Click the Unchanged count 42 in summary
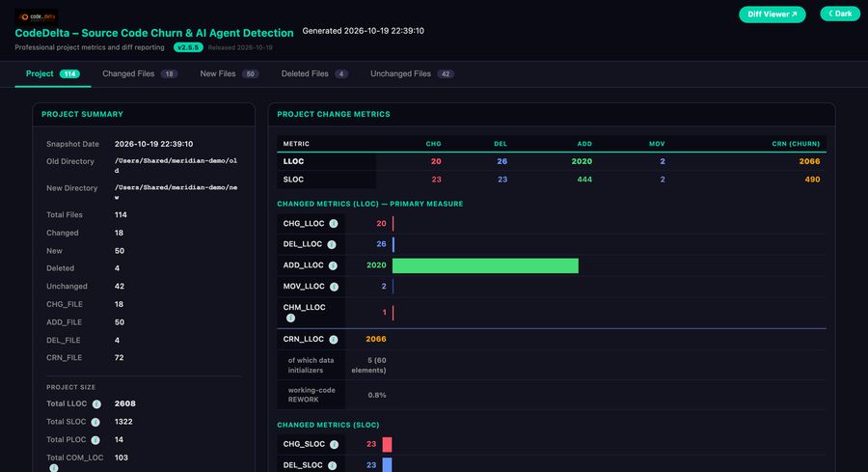 pos(119,287)
